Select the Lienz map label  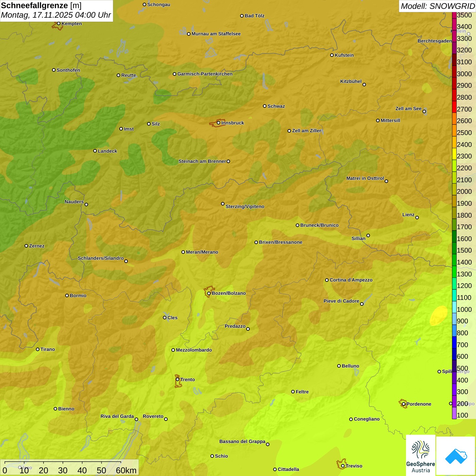[408, 215]
